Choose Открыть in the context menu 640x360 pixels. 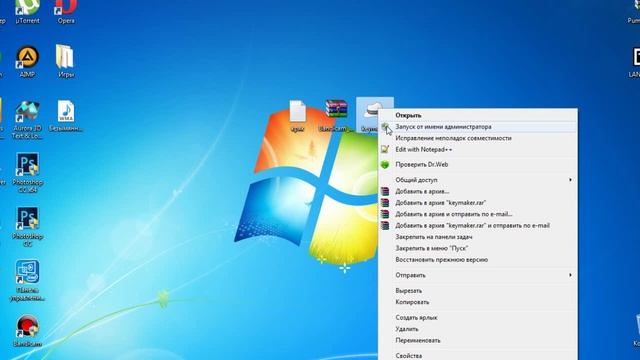click(x=478, y=115)
